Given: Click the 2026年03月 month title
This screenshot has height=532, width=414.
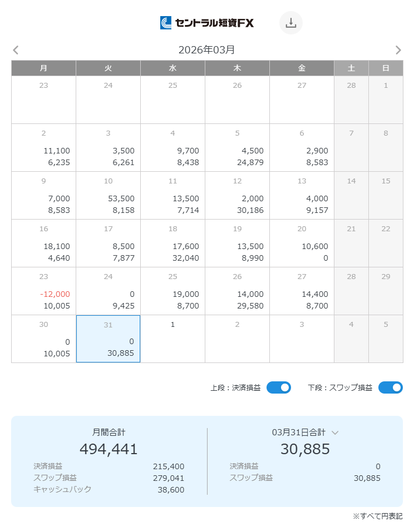Looking at the screenshot, I should point(206,50).
